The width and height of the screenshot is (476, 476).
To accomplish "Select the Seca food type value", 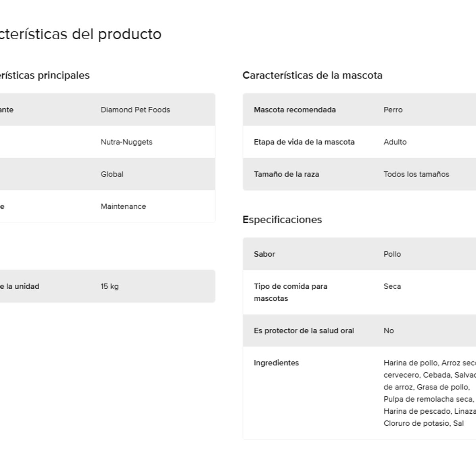I will point(392,286).
